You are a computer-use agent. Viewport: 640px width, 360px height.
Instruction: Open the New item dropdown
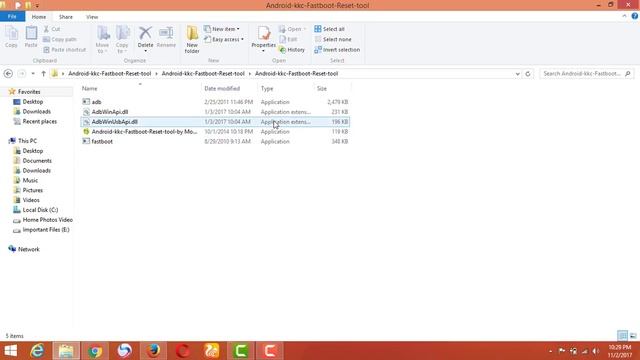point(222,29)
